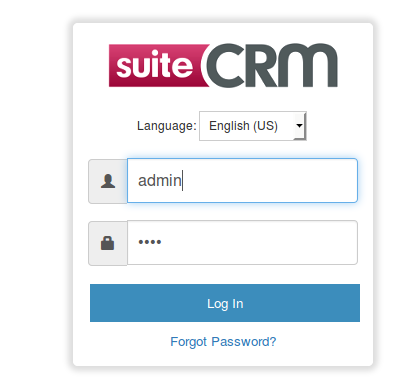Viewport: 399px width, 382px height.
Task: Click page background outside the login card
Action: (33, 190)
